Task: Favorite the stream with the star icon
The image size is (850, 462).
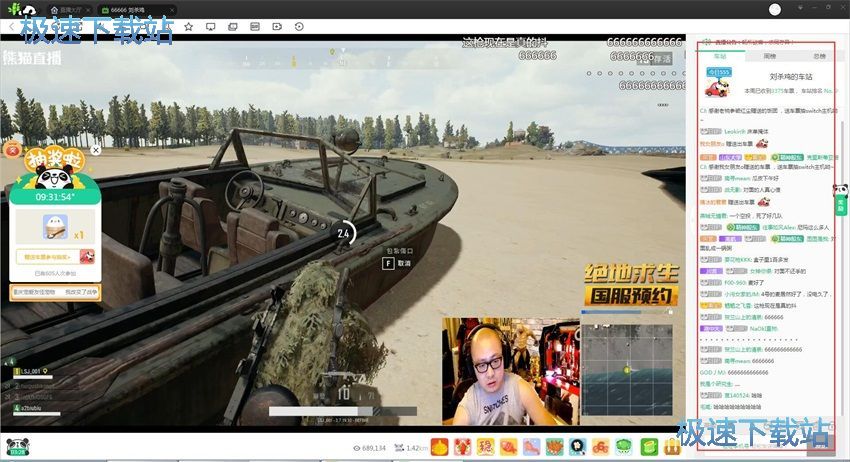Action: pos(189,27)
